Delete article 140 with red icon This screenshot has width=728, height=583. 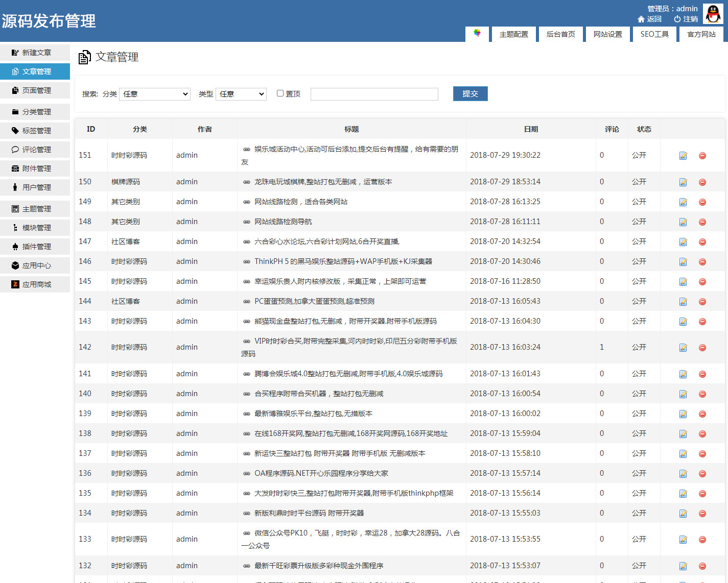tap(702, 394)
